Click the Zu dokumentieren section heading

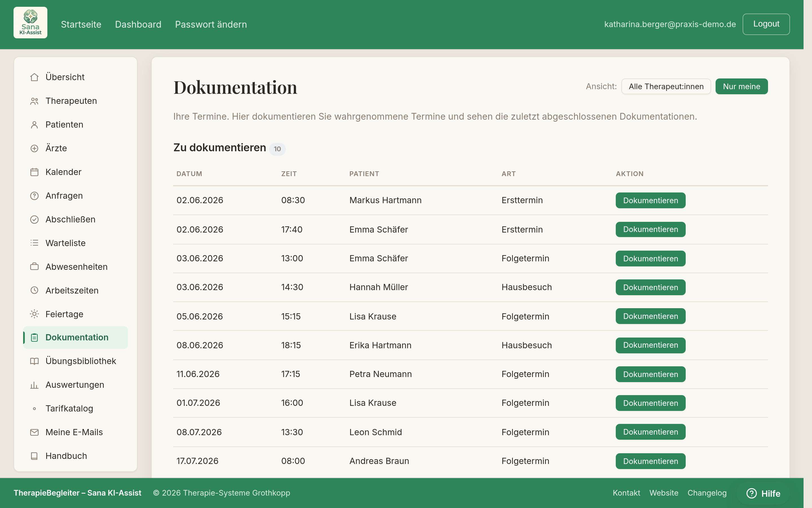point(219,148)
